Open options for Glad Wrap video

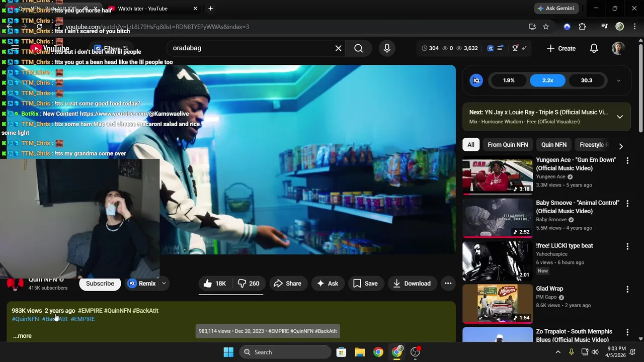(627, 289)
